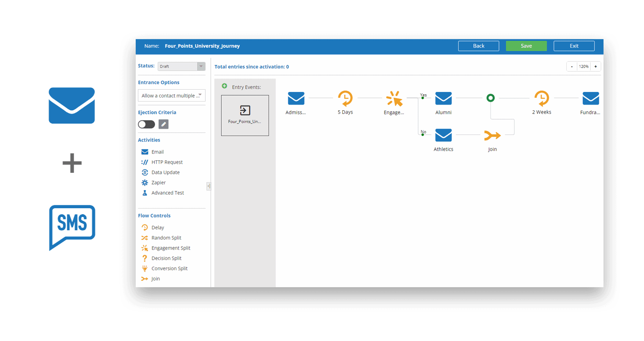Select the Four_Points_Un... entry event box
The image size is (644, 341).
pos(245,115)
